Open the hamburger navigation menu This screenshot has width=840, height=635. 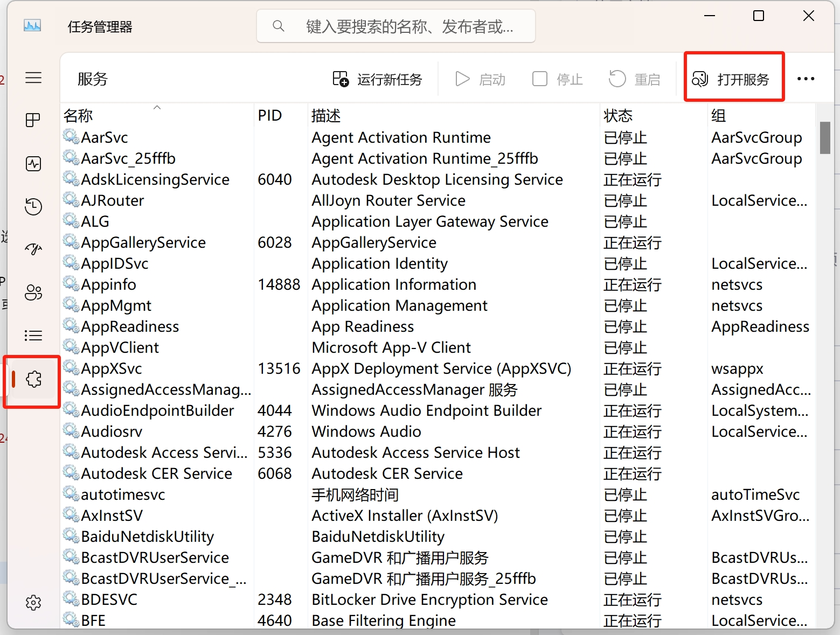coord(33,78)
